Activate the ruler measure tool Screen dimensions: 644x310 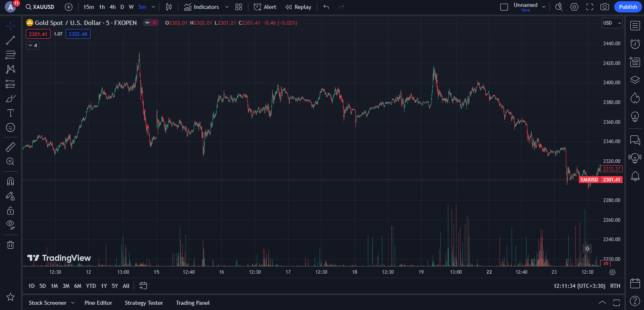[x=10, y=147]
